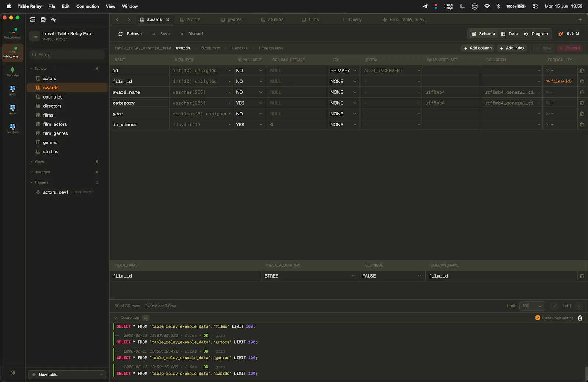Go forward with the right navigation arrow

[x=129, y=19]
